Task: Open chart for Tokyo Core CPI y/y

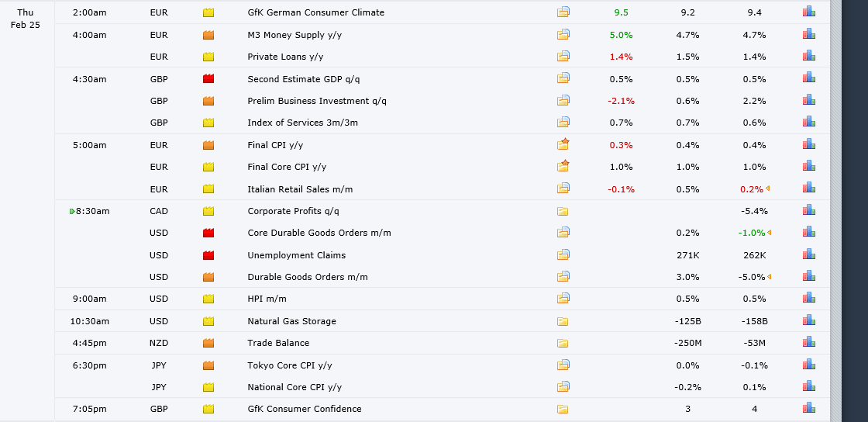Action: [809, 365]
